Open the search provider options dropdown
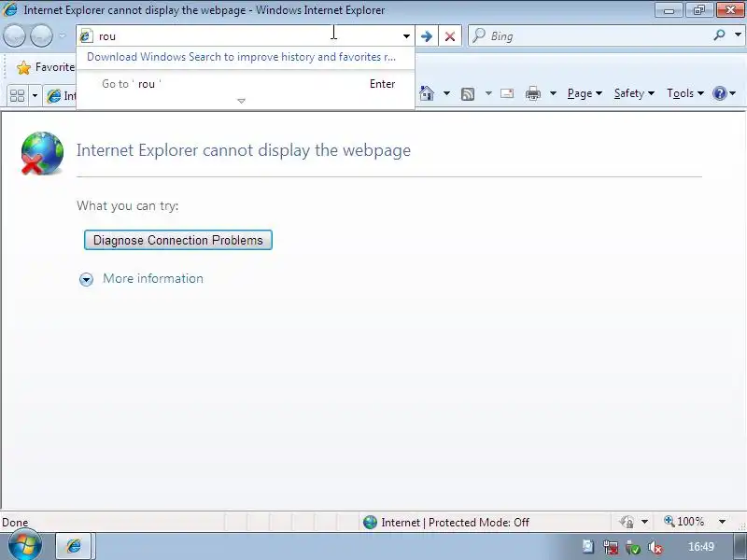The height and width of the screenshot is (560, 747). (738, 35)
